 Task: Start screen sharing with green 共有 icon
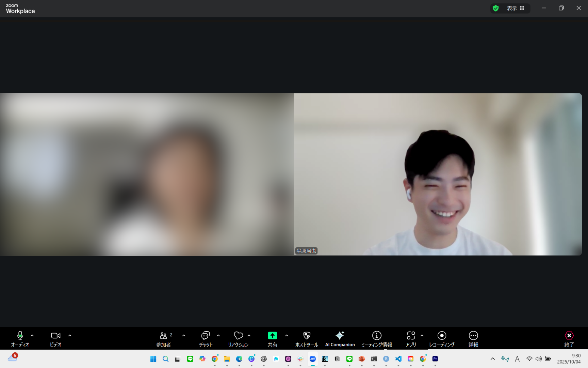tap(272, 336)
